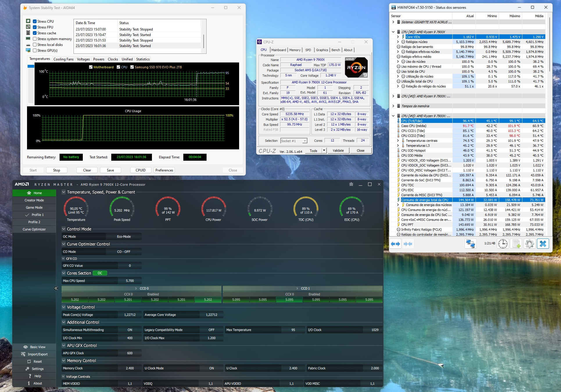Viewport: 561px width, 392px height.
Task: Click the monitor icon beside Stress GPU(s)
Action: click(x=28, y=50)
